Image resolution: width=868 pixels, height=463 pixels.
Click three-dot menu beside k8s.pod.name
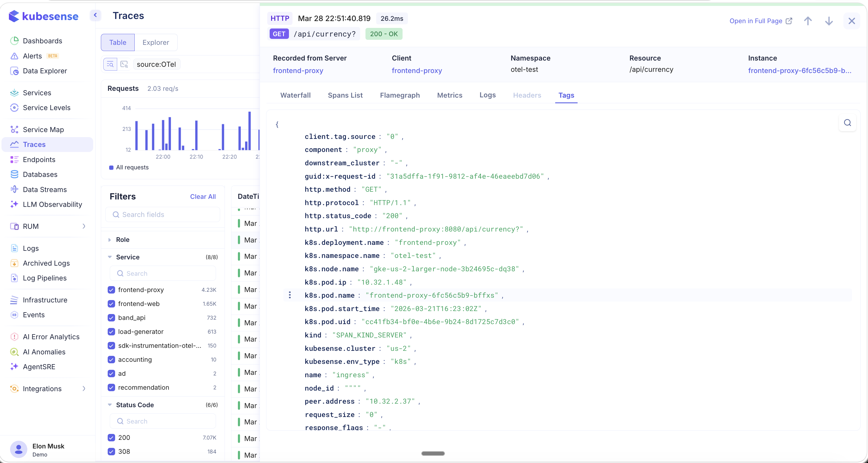290,295
